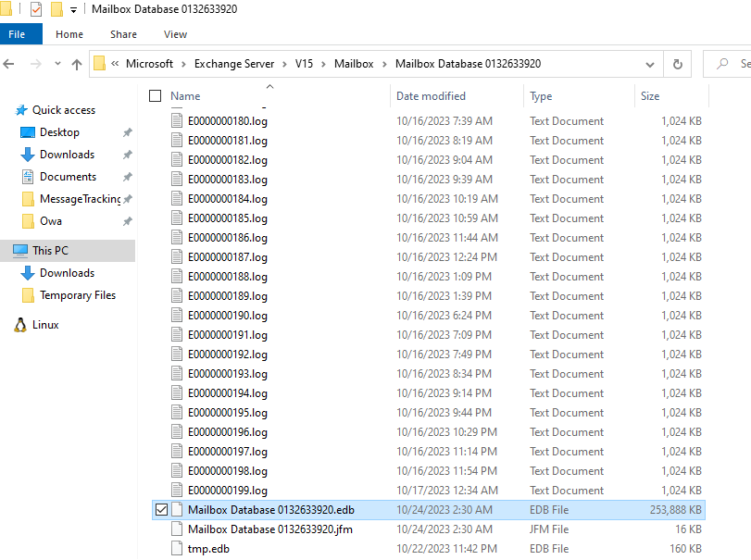
Task: Switch to the Home ribbon tab
Action: (x=69, y=34)
